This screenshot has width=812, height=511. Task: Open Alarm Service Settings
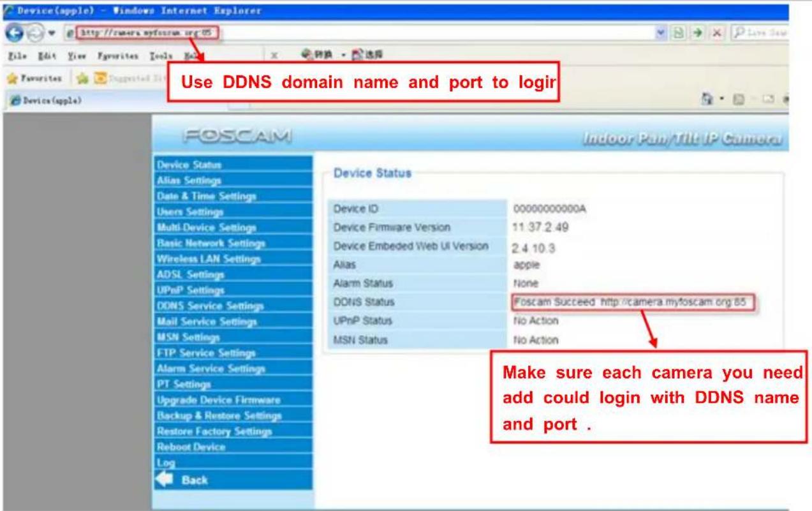pos(233,368)
